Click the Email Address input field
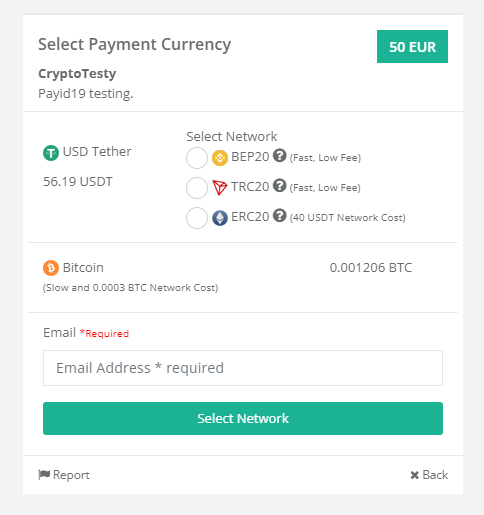 [243, 368]
